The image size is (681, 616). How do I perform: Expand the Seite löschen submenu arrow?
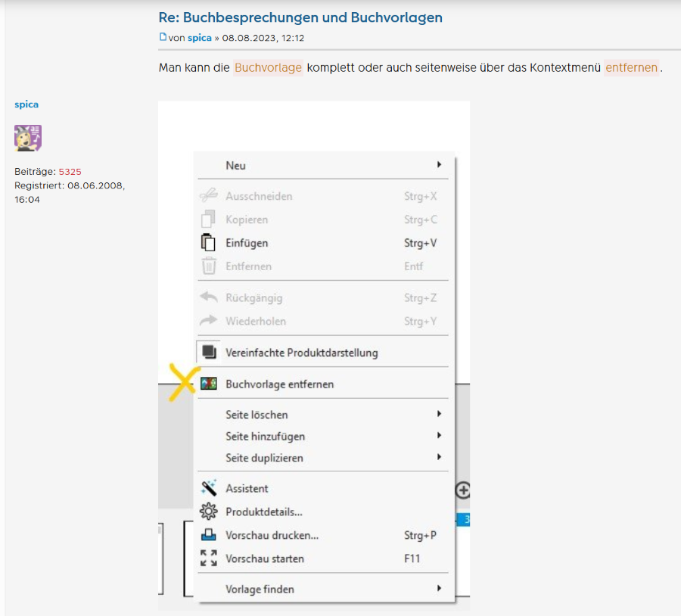(x=439, y=415)
